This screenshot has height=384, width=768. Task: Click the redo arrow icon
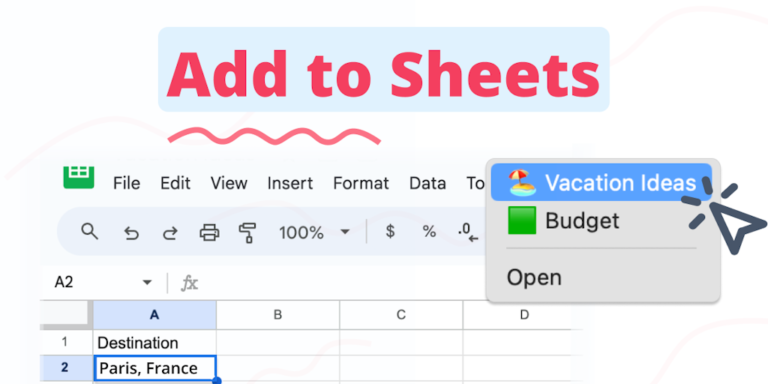169,232
